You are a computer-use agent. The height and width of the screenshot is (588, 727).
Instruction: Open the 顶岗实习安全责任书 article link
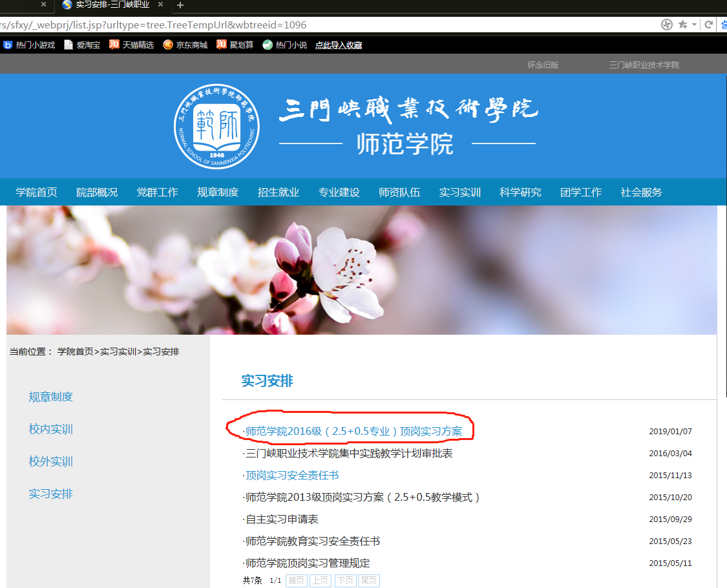(x=291, y=476)
